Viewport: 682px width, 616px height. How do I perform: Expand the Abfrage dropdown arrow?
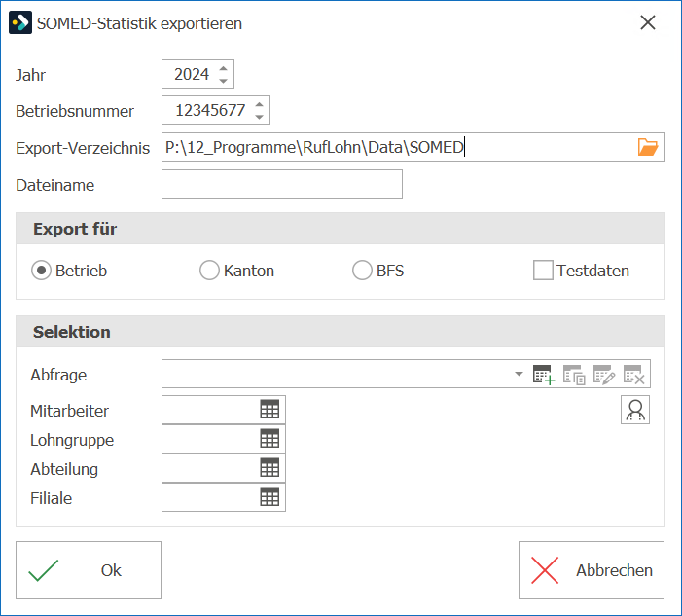pyautogui.click(x=519, y=374)
